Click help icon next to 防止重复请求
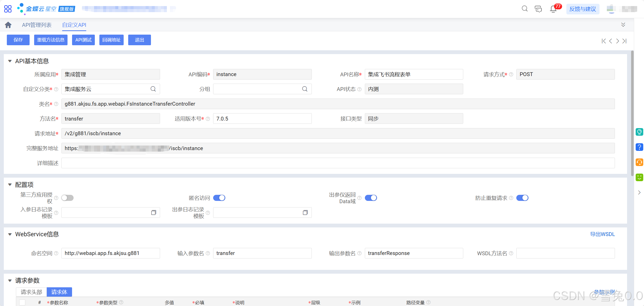The height and width of the screenshot is (306, 644). 511,198
